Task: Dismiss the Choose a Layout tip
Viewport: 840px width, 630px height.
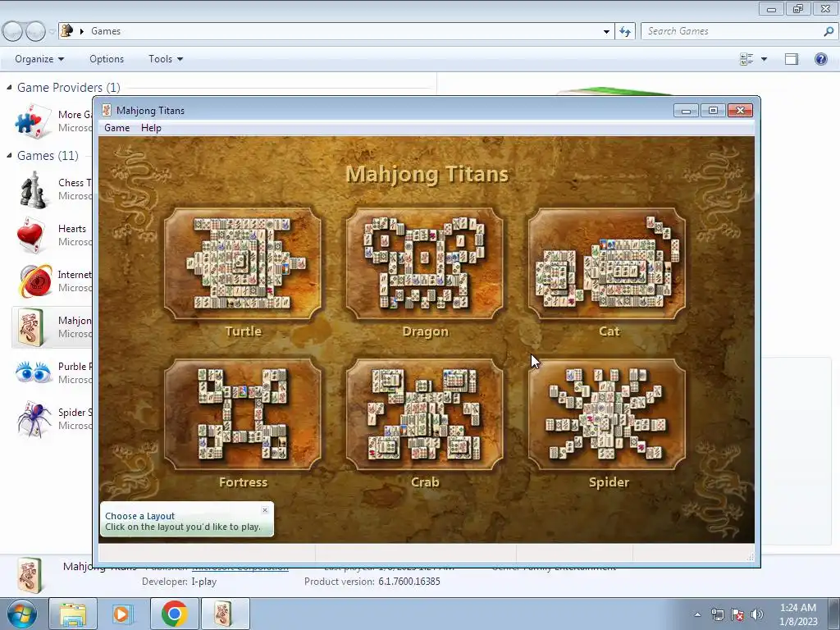Action: click(265, 510)
